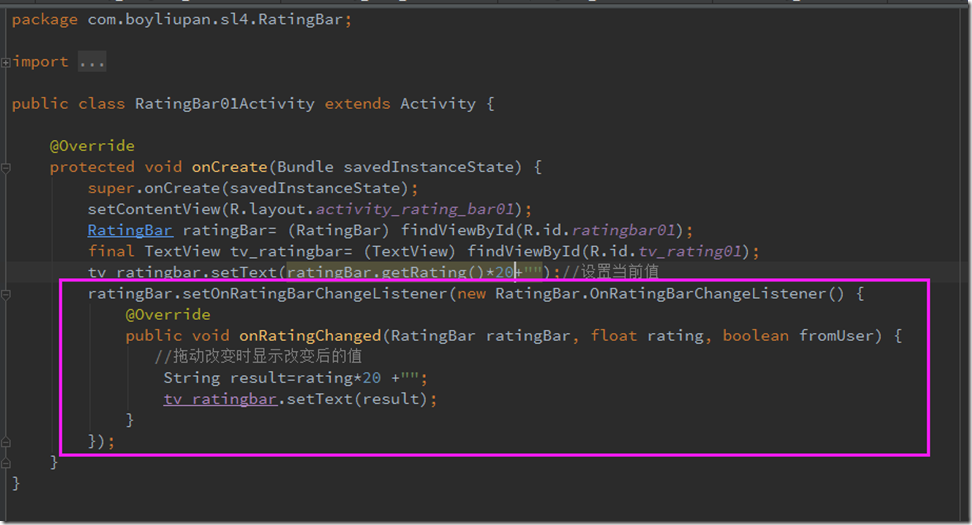Click the (TextView) cast expression
972x525 pixels.
409,252
